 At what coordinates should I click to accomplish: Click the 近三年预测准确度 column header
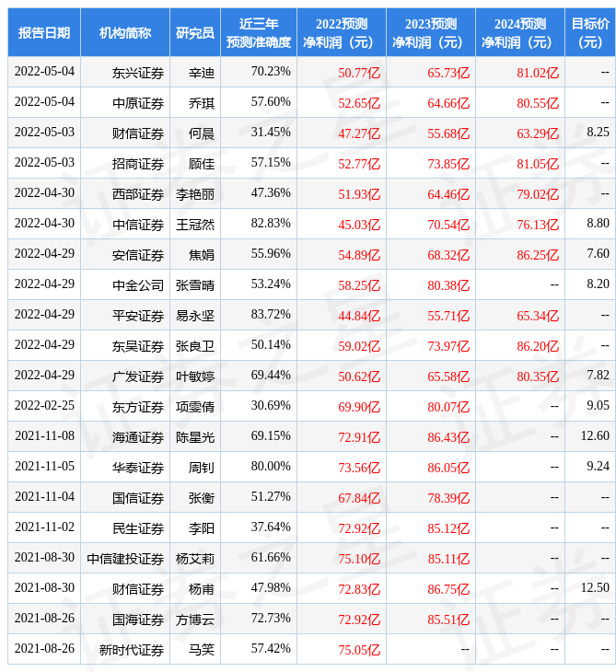click(x=259, y=33)
